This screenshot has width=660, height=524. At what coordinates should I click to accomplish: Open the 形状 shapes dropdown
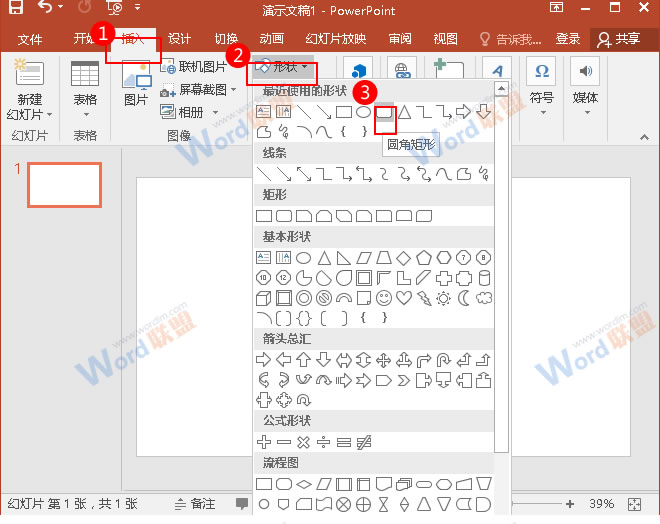pyautogui.click(x=283, y=68)
